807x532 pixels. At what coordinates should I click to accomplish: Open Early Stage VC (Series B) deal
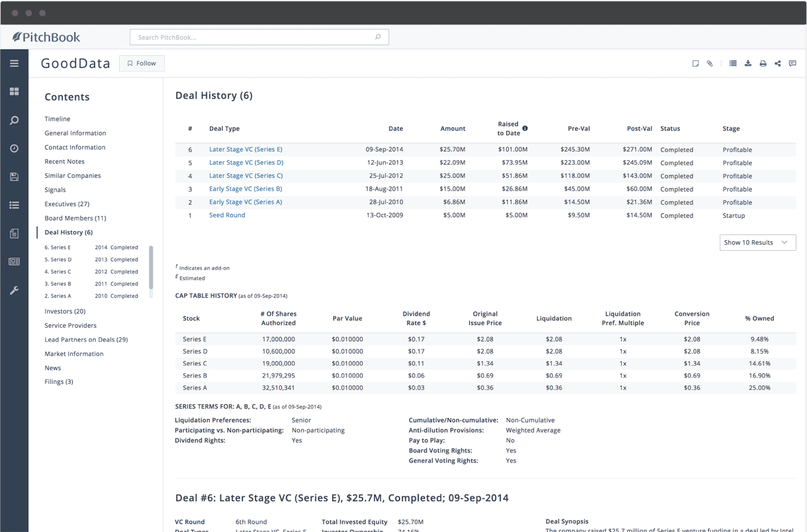coord(245,189)
